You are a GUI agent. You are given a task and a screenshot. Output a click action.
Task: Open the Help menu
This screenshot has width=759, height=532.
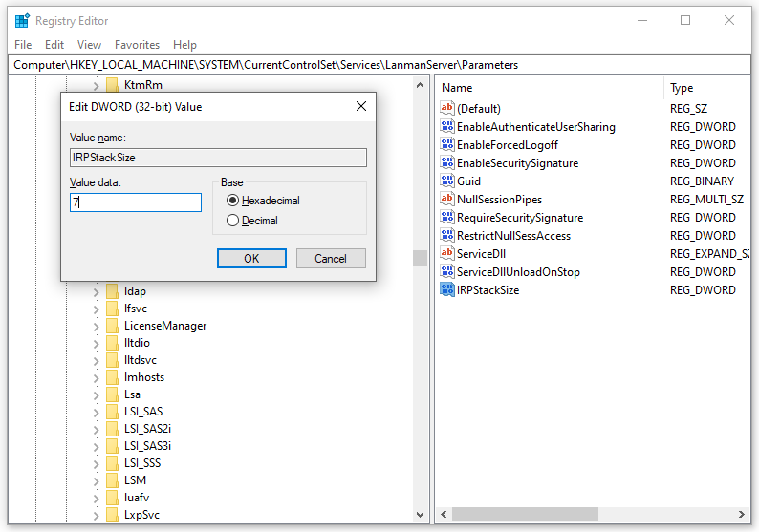[184, 45]
